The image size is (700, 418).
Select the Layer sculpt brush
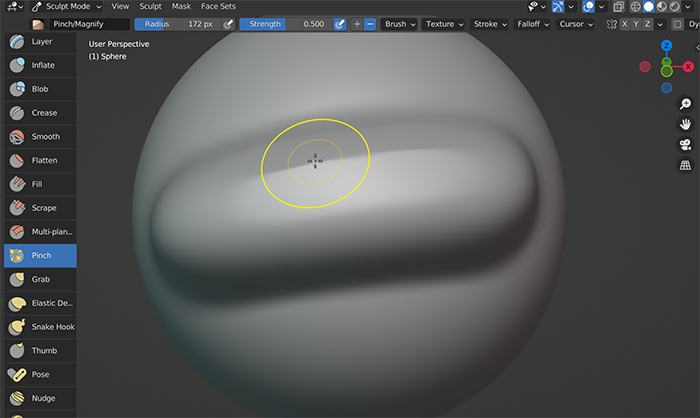click(40, 42)
